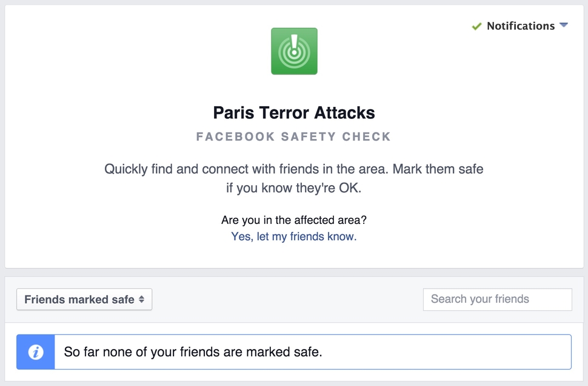Click the if you know they're OK line

pos(294,188)
